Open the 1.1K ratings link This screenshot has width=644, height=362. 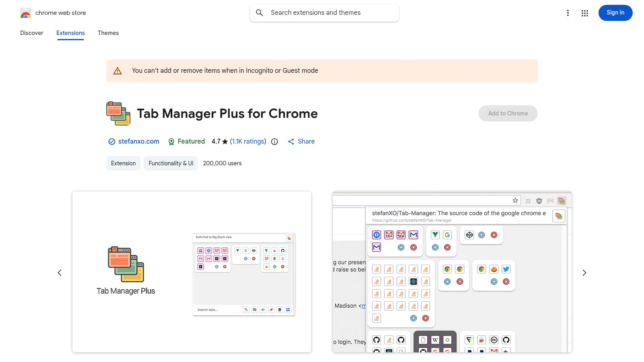(248, 142)
